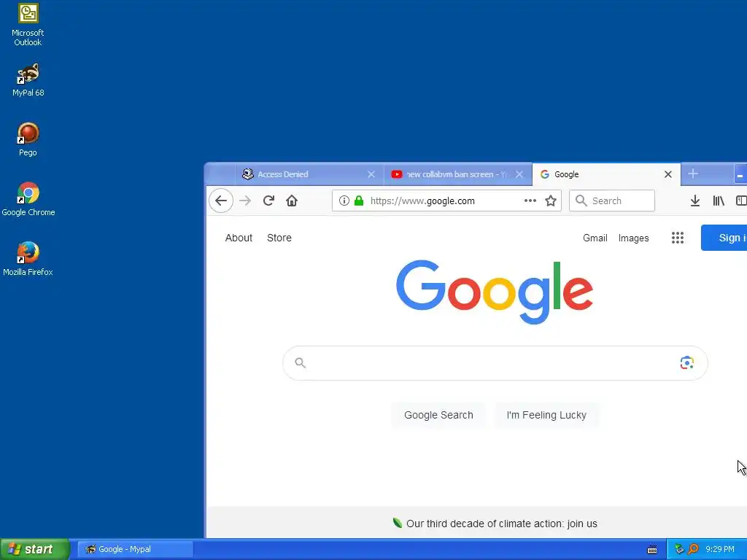Click I'm Feeling Lucky
Image resolution: width=747 pixels, height=560 pixels.
[546, 415]
